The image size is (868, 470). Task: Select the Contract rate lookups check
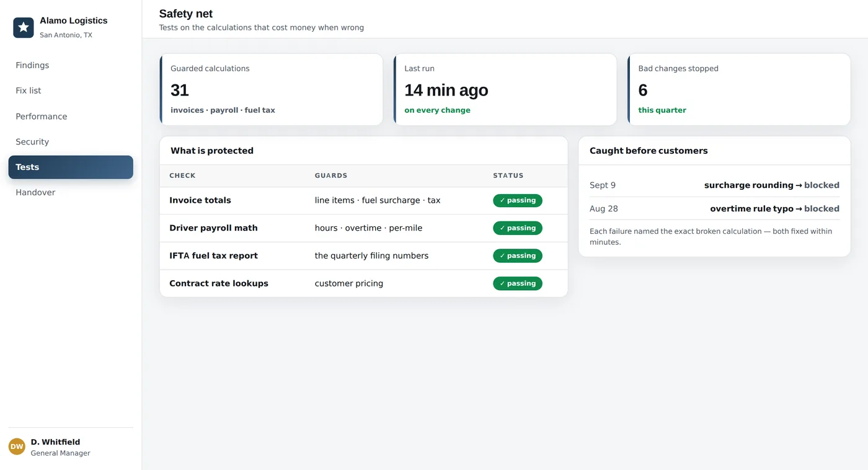click(x=219, y=283)
